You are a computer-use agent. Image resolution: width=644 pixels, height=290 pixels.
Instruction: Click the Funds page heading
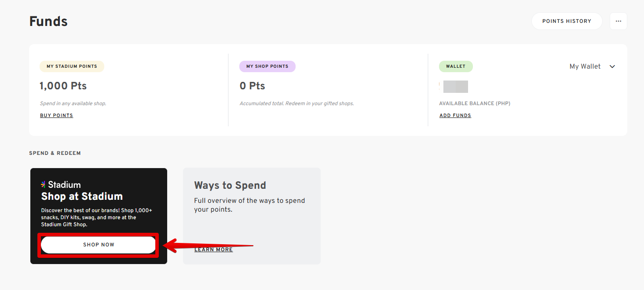click(x=48, y=21)
